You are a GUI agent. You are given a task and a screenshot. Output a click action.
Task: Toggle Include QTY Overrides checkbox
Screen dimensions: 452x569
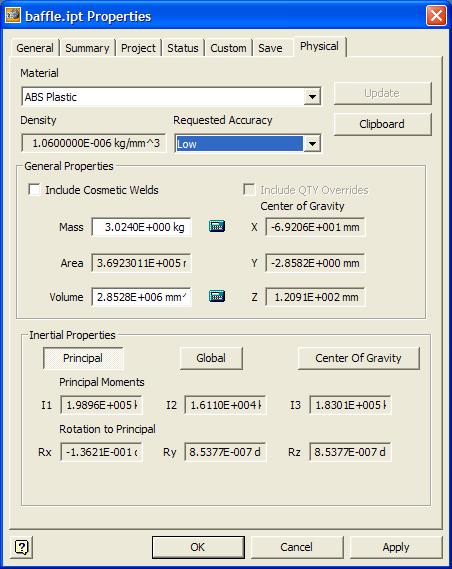pyautogui.click(x=249, y=189)
